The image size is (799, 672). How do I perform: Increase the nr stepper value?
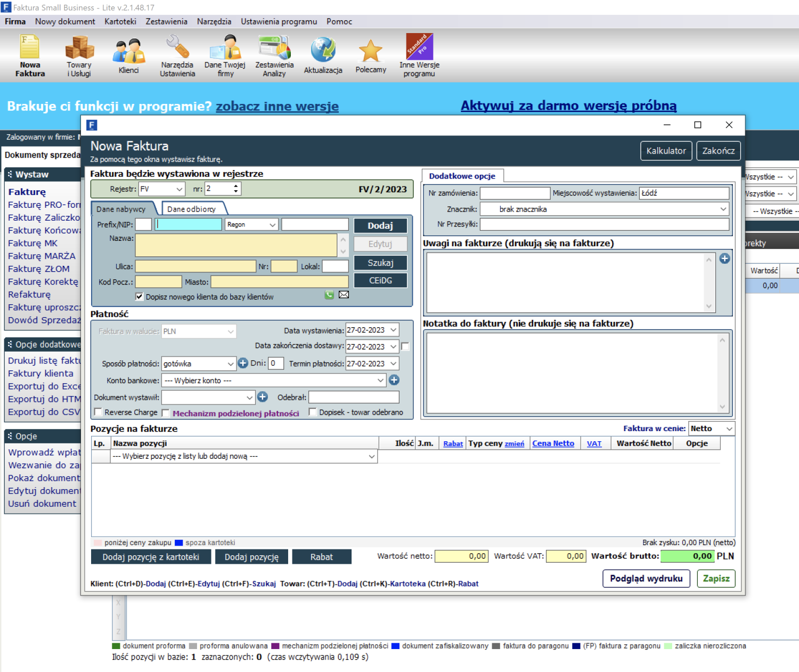[x=236, y=186]
